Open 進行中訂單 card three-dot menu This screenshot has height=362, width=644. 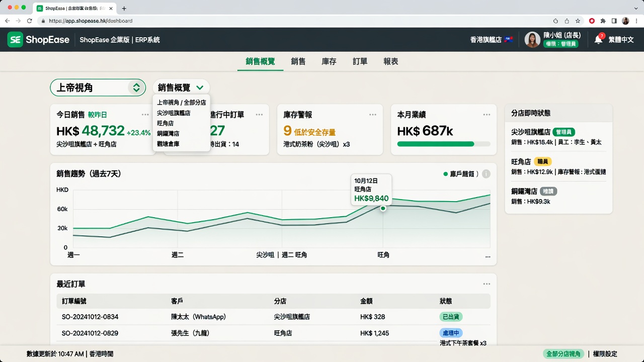click(259, 115)
